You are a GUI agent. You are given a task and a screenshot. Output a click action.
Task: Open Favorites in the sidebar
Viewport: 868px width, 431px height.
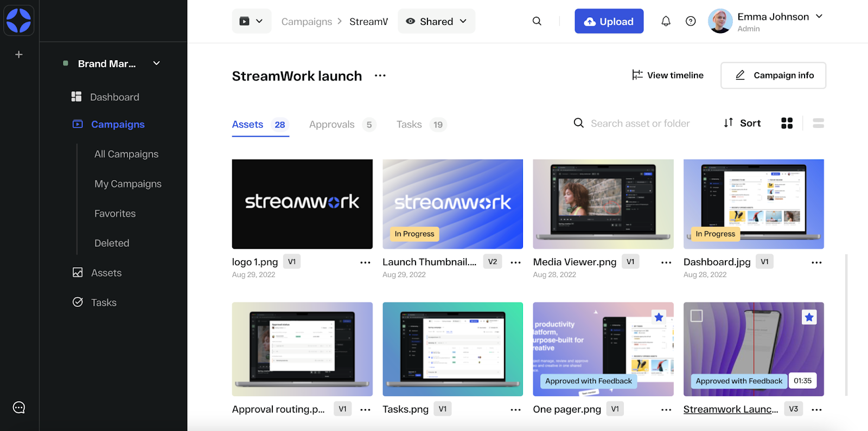115,214
